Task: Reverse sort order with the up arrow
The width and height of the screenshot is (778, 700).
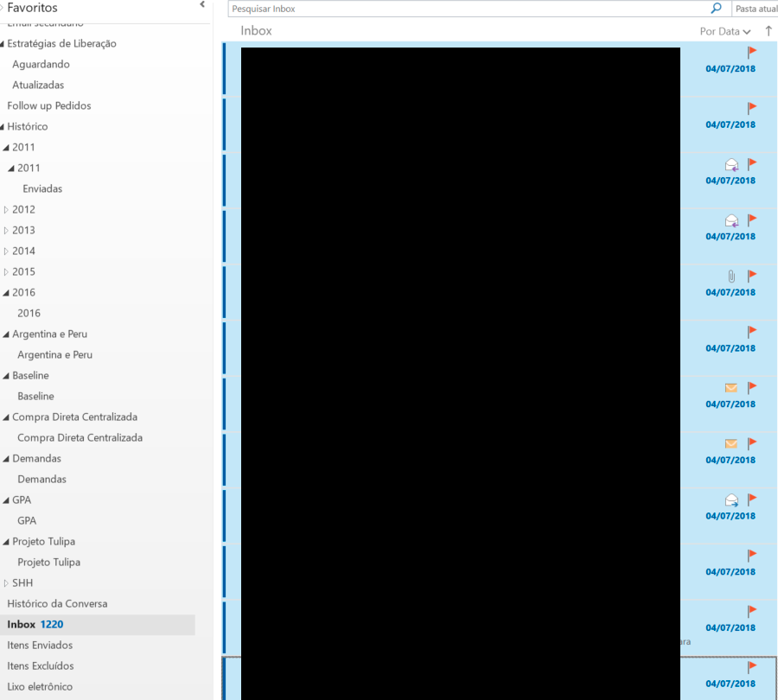Action: [x=768, y=31]
